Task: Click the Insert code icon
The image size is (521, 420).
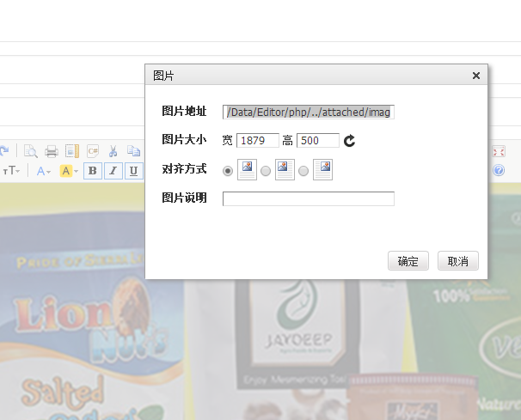Action: pyautogui.click(x=92, y=151)
